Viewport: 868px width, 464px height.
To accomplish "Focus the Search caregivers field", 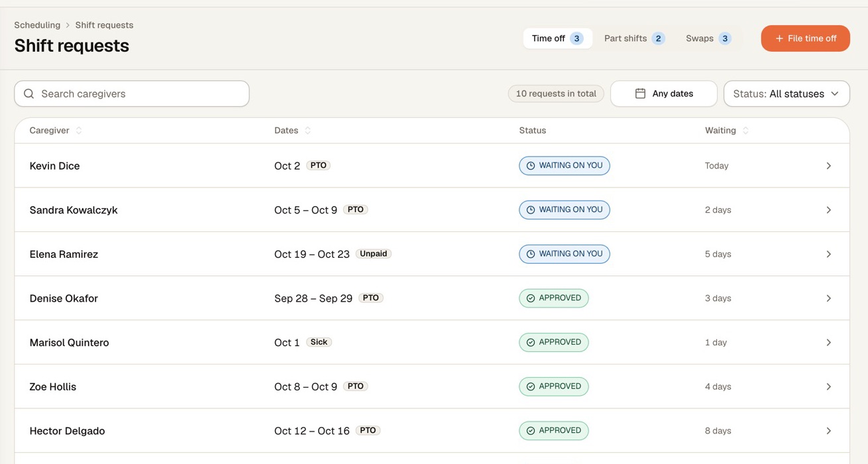I will coord(132,93).
